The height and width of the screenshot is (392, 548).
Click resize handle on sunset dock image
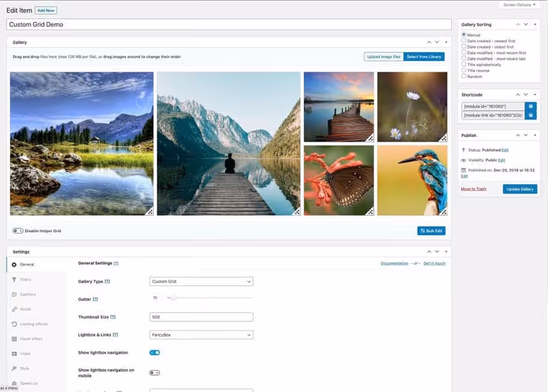point(370,138)
